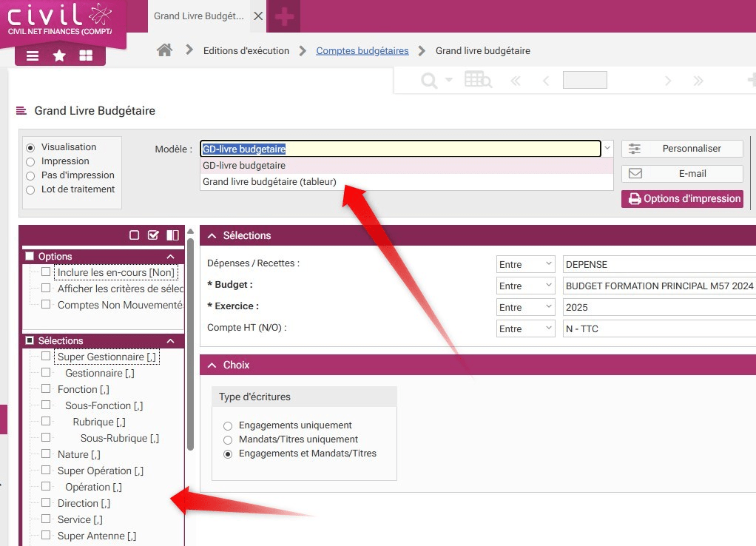Click check-all icon in criteria panel

(153, 235)
